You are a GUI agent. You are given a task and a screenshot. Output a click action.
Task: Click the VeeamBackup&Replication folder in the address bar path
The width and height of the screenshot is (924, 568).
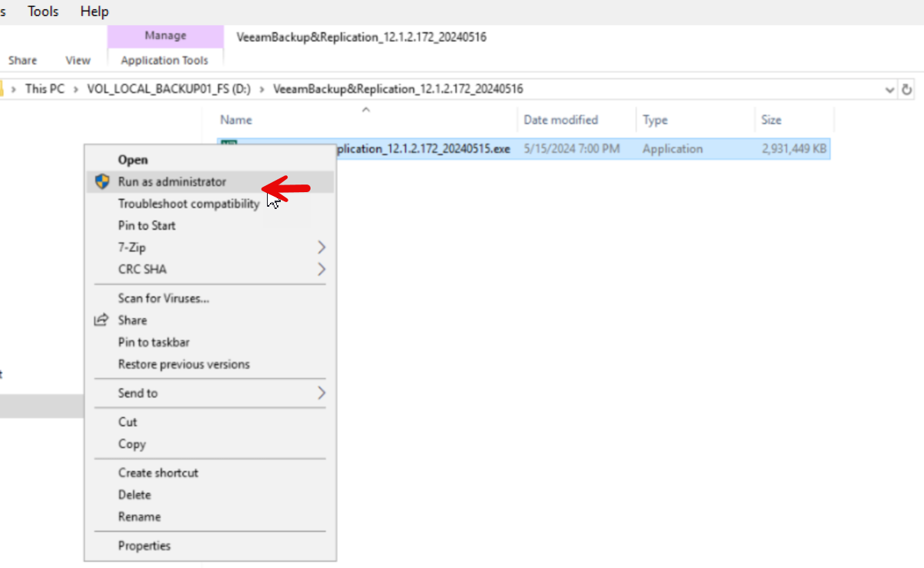[398, 89]
